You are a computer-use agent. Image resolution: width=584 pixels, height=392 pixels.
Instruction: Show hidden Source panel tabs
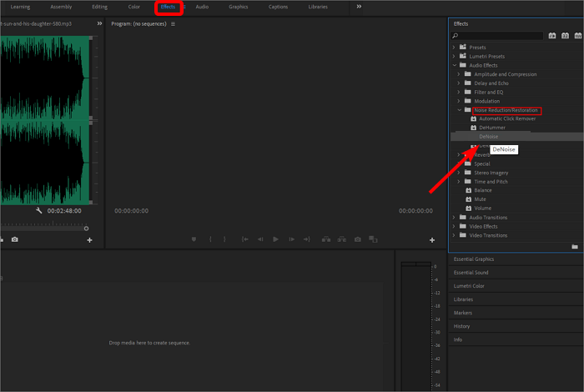(x=99, y=23)
